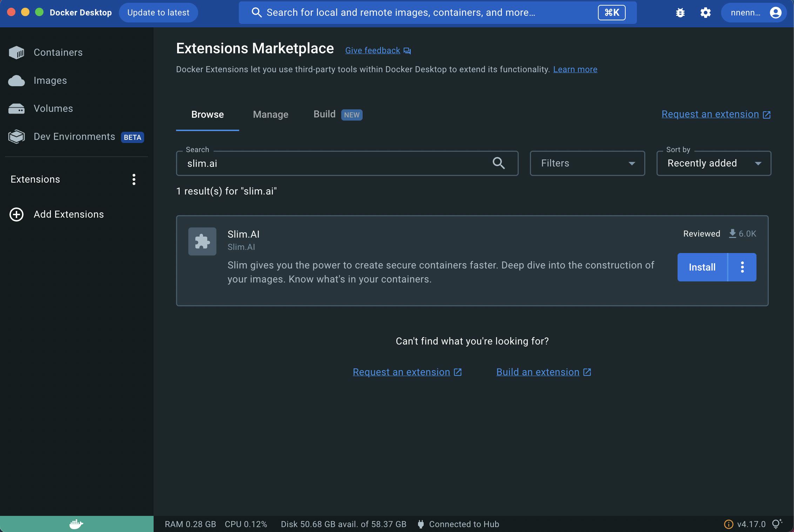Image resolution: width=794 pixels, height=532 pixels.
Task: Click the RAM 0.28 GB status entry
Action: click(x=190, y=524)
